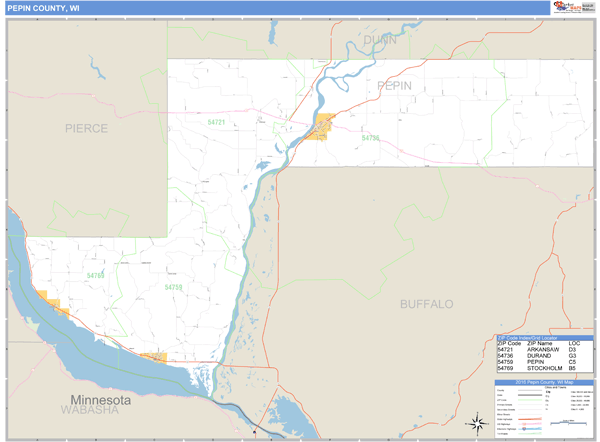Click ZIP label 54759 on the map
The width and height of the screenshot is (600, 442).
173,287
